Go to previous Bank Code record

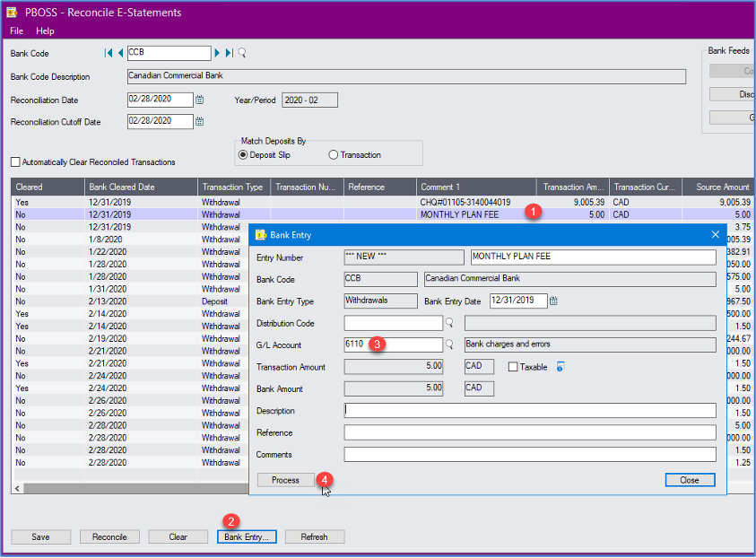click(120, 53)
